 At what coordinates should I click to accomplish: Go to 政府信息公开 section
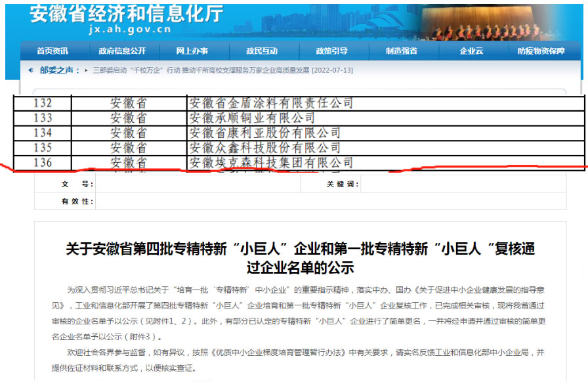(122, 51)
